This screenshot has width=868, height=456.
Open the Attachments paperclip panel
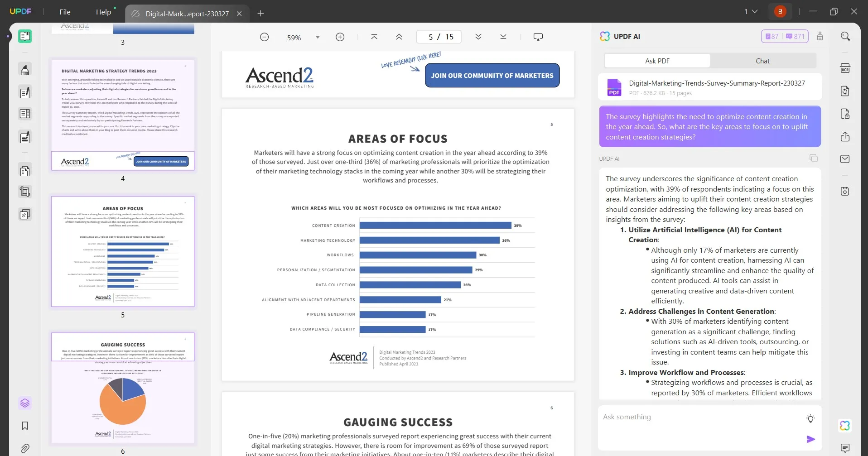point(25,448)
